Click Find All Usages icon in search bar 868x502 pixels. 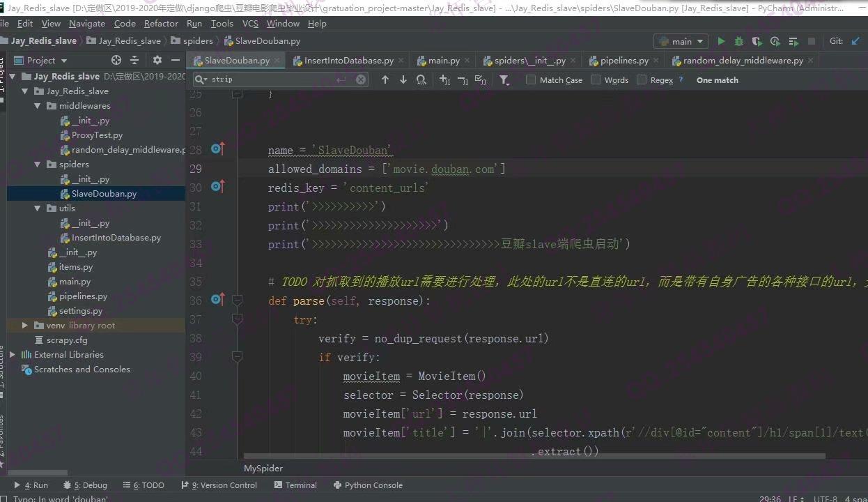tap(421, 79)
